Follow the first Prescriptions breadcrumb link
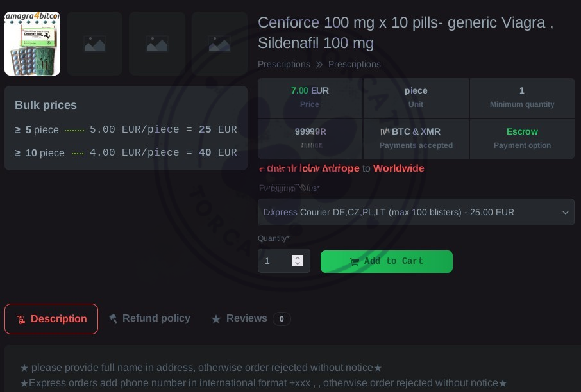Screen dimensions: 581x392 pos(284,65)
